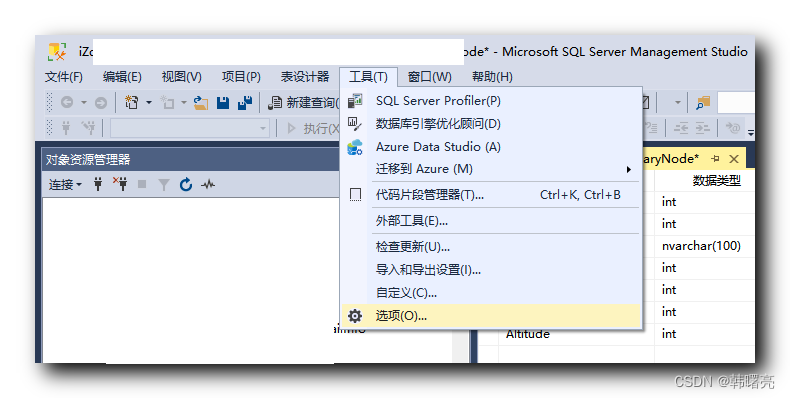Open the 项目(P) menu
This screenshot has height=398, width=790.
[241, 77]
